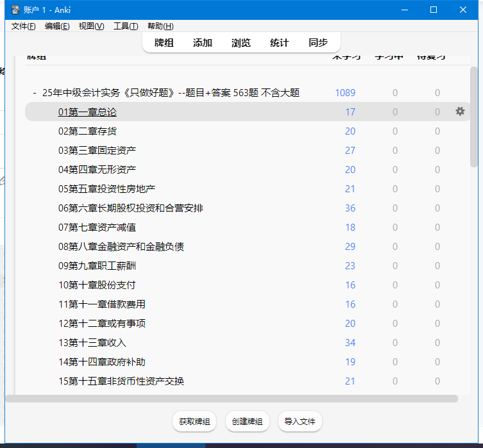This screenshot has height=448, width=483.
Task: Open deck 09第九章职工薪酬
Action: click(x=97, y=266)
